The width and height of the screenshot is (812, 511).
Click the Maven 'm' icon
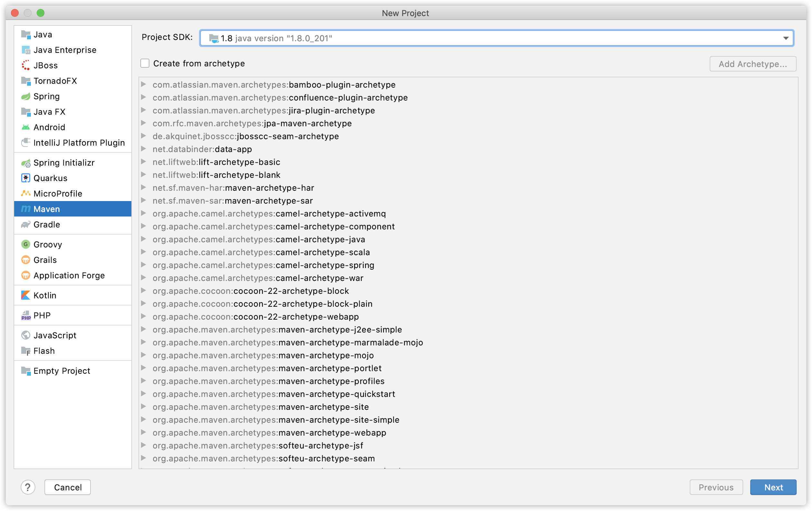26,209
